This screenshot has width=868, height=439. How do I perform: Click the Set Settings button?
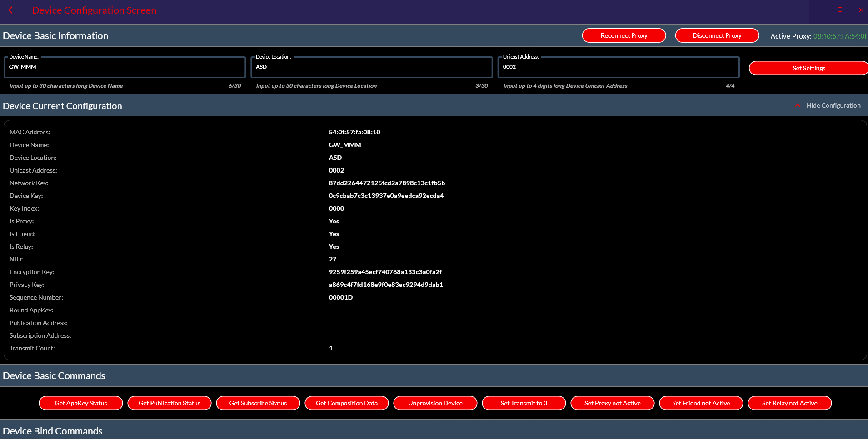808,68
